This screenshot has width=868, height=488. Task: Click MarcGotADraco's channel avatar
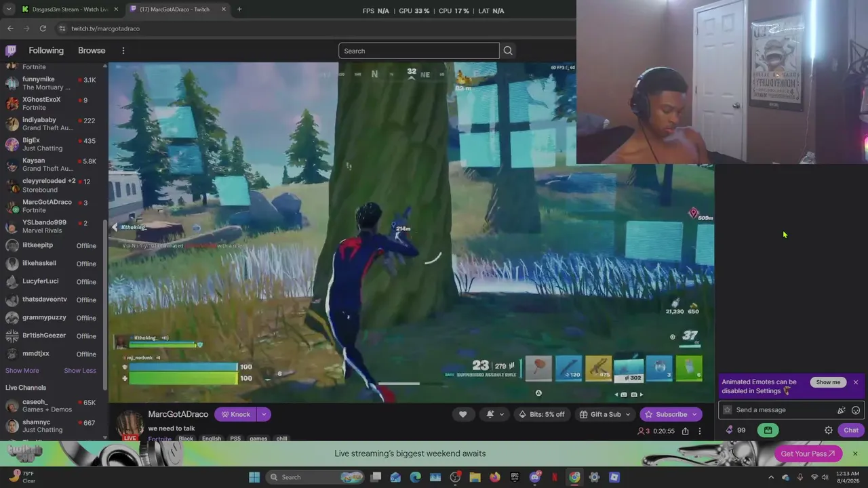pyautogui.click(x=129, y=425)
